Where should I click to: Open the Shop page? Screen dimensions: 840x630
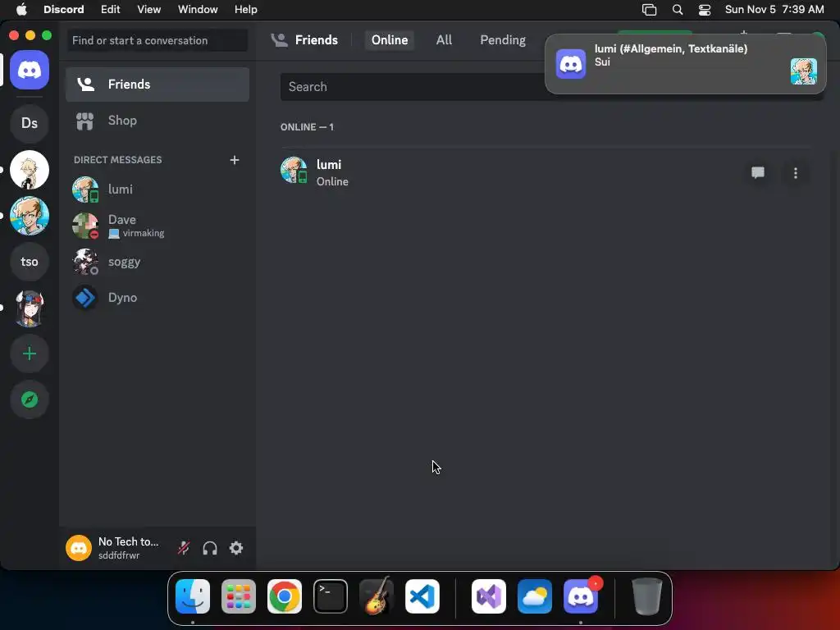point(157,121)
